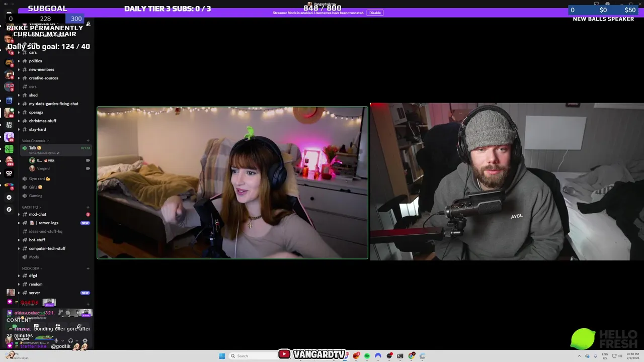Open the bot-stuff channel

pos(37,240)
